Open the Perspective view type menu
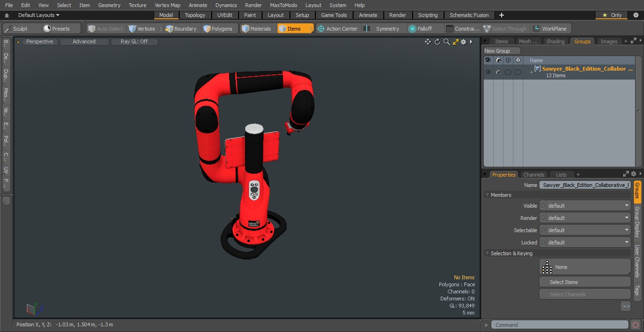Screen dimensions: 644x332 coord(40,42)
